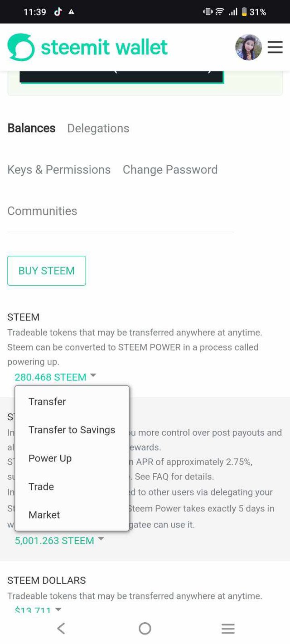
Task: Click the BUY STEEM button
Action: [x=46, y=271]
